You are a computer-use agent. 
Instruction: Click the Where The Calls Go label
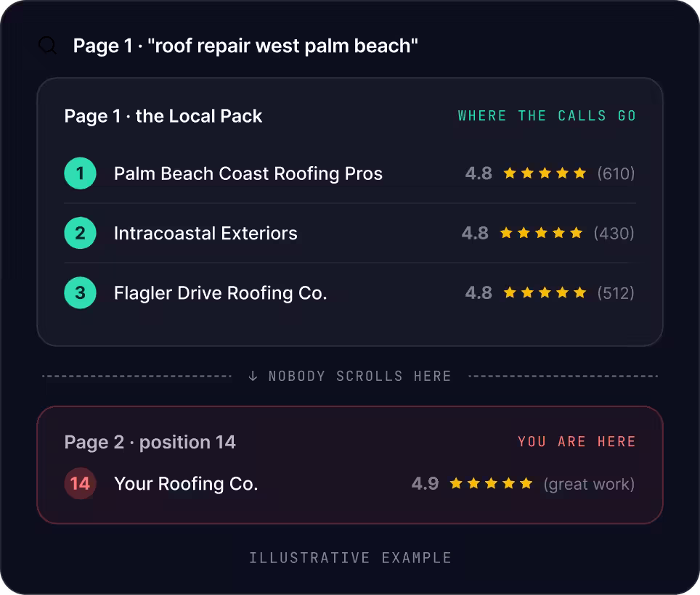547,116
